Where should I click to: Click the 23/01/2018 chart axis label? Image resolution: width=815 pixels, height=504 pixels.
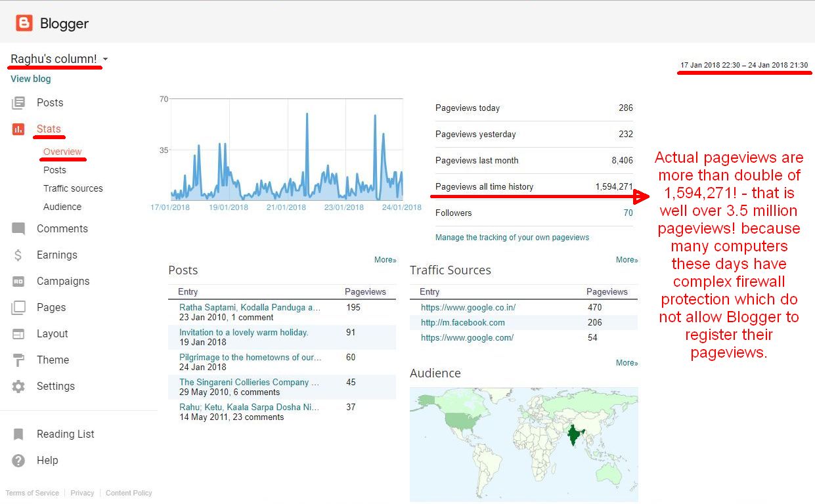[x=344, y=207]
